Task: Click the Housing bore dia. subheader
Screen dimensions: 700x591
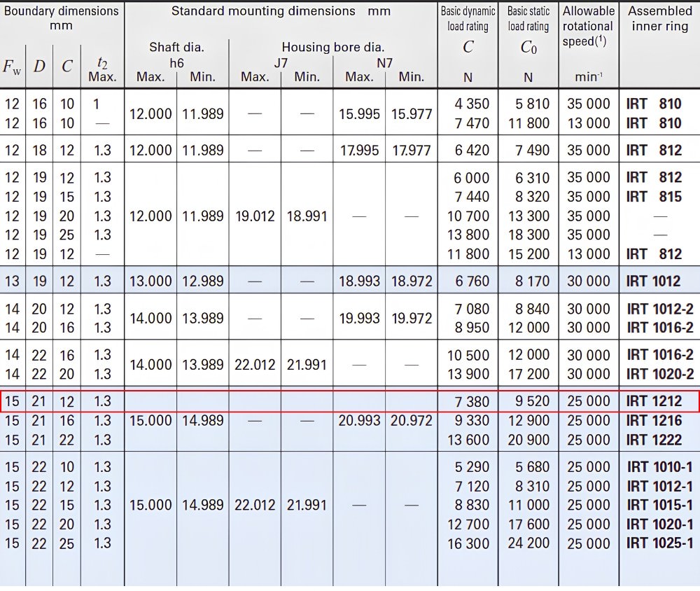Action: click(x=333, y=47)
